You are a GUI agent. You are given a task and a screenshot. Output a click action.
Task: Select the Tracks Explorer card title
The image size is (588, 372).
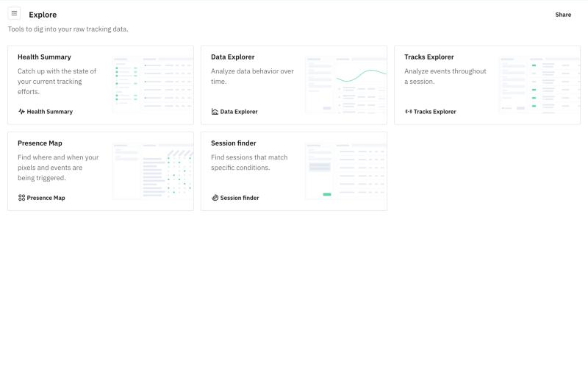(429, 57)
